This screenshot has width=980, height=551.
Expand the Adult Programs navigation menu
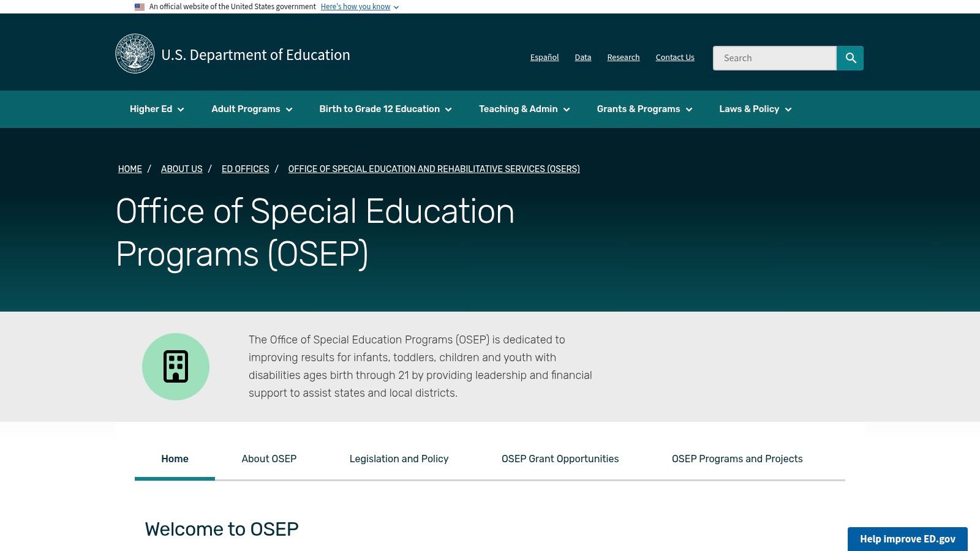pyautogui.click(x=251, y=109)
